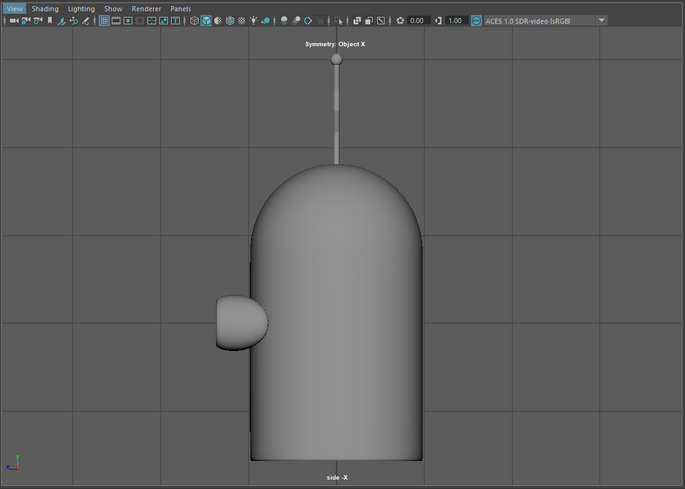
Task: Open the Show menu
Action: [113, 9]
